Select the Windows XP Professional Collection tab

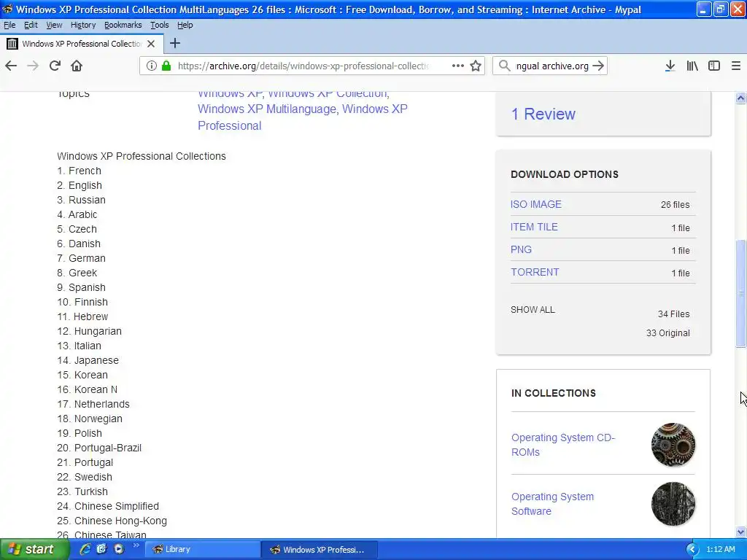tap(81, 44)
